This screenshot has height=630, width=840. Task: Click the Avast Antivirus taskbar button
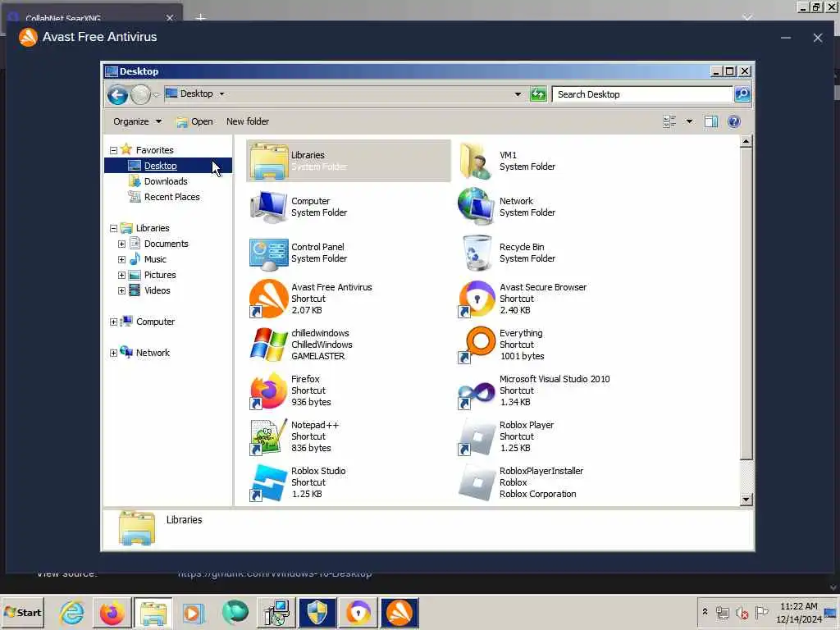coord(399,612)
